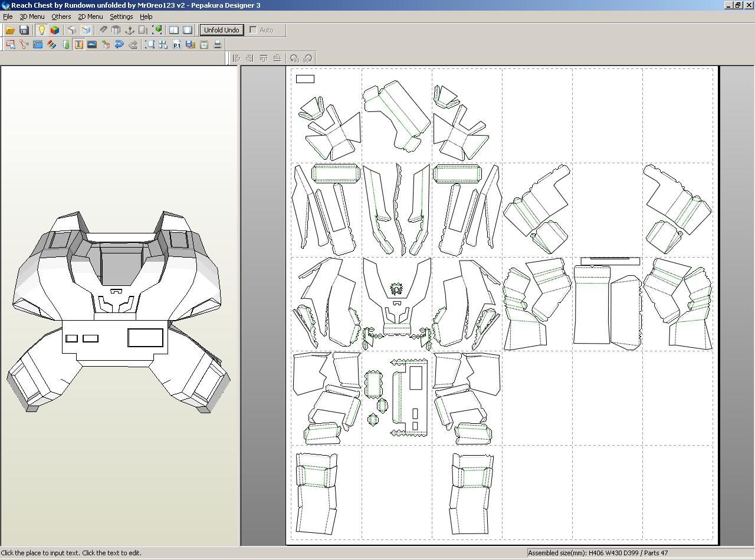Open the 2D Menu
Viewport: 755px width, 560px height.
point(90,17)
